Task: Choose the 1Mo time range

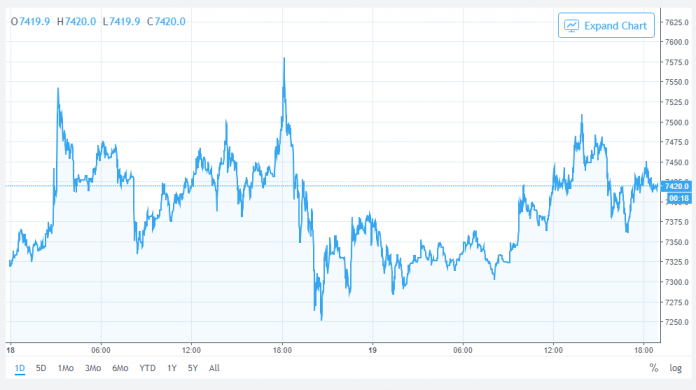Action: coord(66,368)
